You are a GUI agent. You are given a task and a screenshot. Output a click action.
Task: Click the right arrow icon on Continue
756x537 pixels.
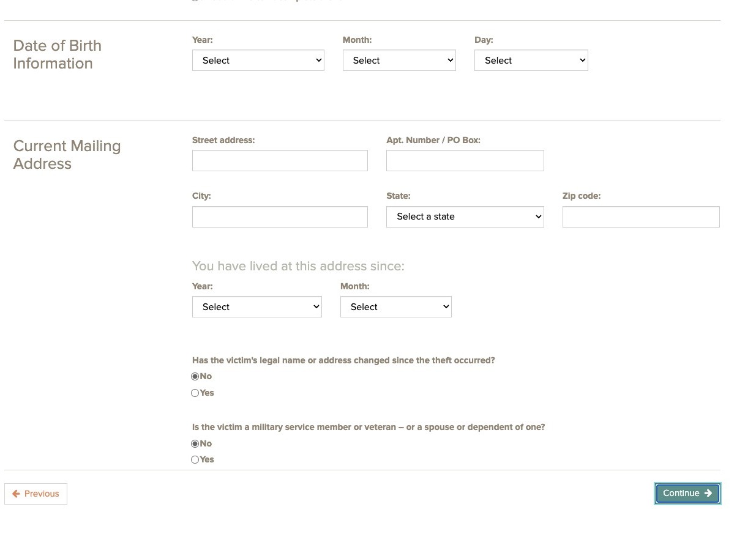708,494
